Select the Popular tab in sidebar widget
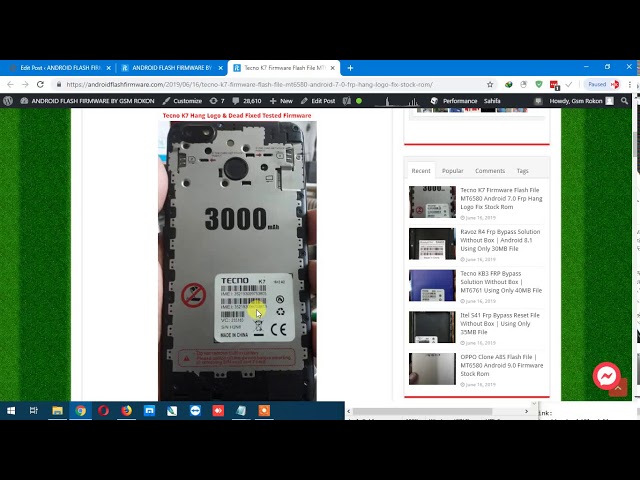Viewport: 640px width, 480px height. coord(453,171)
